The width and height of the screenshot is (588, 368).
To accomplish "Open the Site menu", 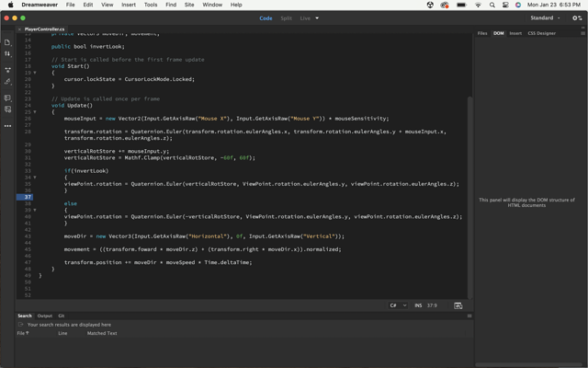I will coord(189,5).
